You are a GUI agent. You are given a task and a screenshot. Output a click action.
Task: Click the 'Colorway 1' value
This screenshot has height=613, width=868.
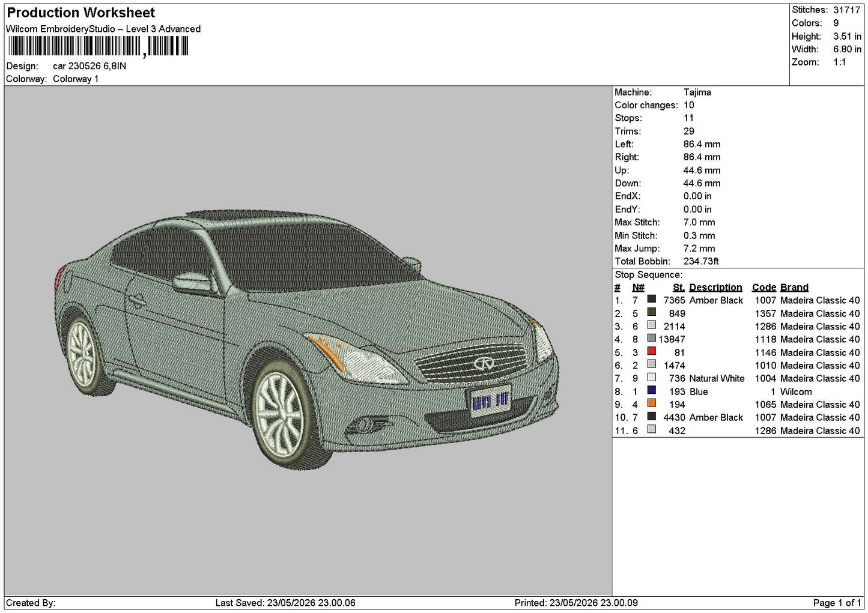(76, 79)
